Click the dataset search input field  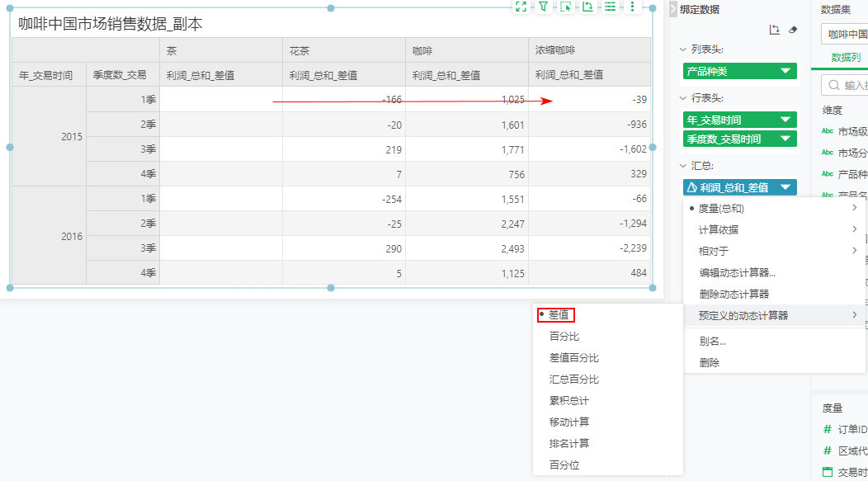[851, 85]
